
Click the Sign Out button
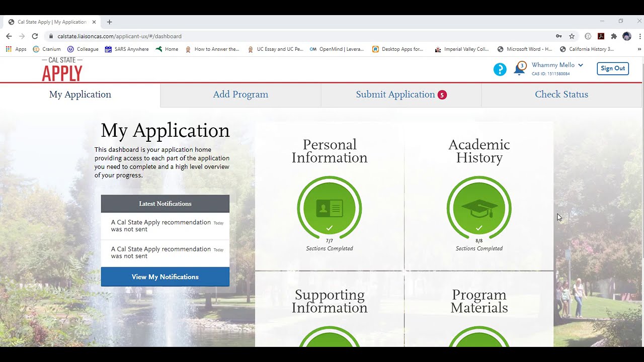tap(613, 68)
